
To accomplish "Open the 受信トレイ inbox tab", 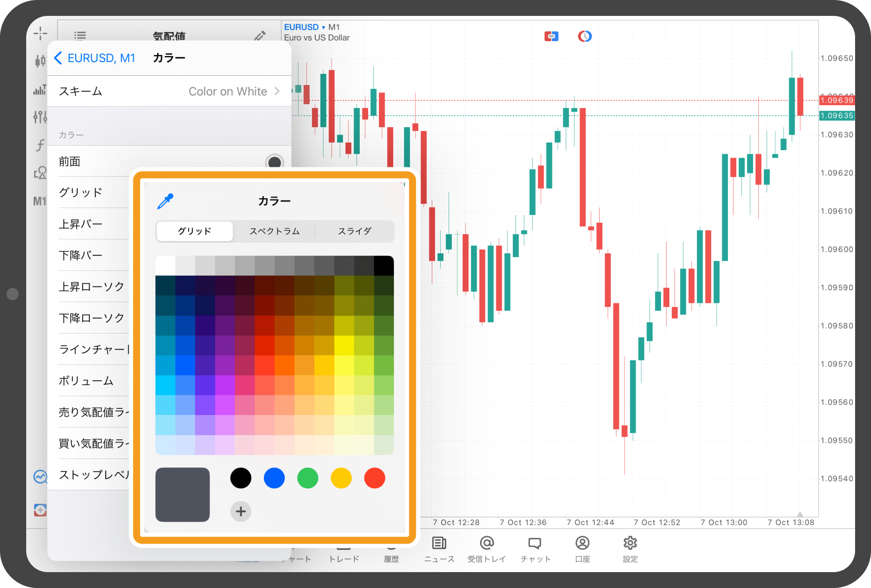I will coord(487,549).
